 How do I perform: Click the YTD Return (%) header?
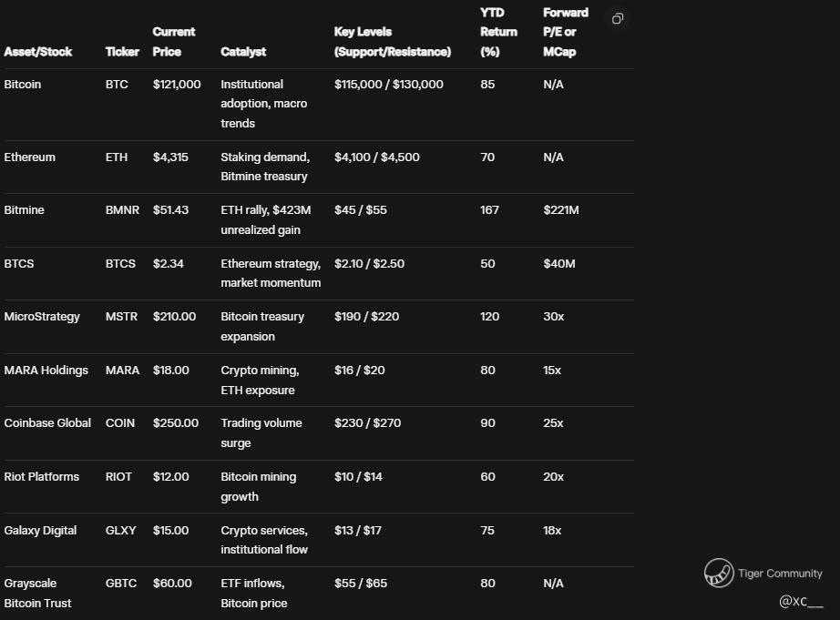[x=498, y=32]
